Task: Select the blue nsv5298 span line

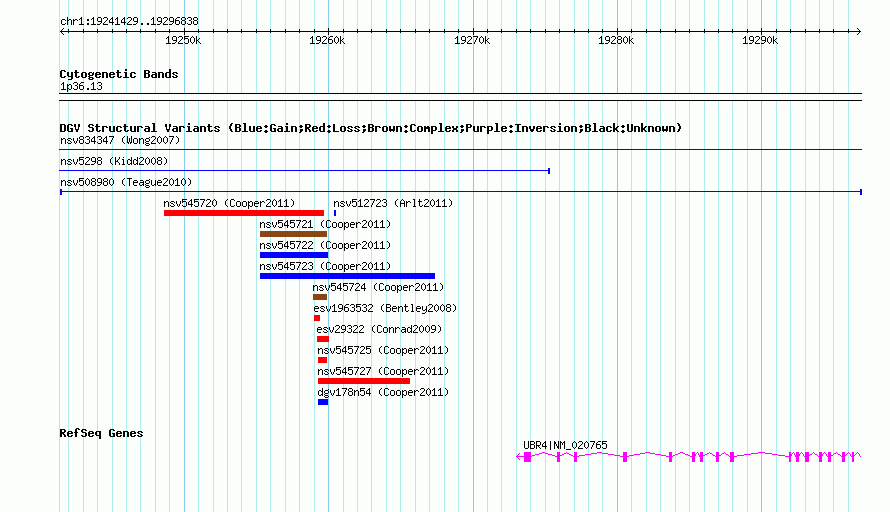Action: point(305,171)
